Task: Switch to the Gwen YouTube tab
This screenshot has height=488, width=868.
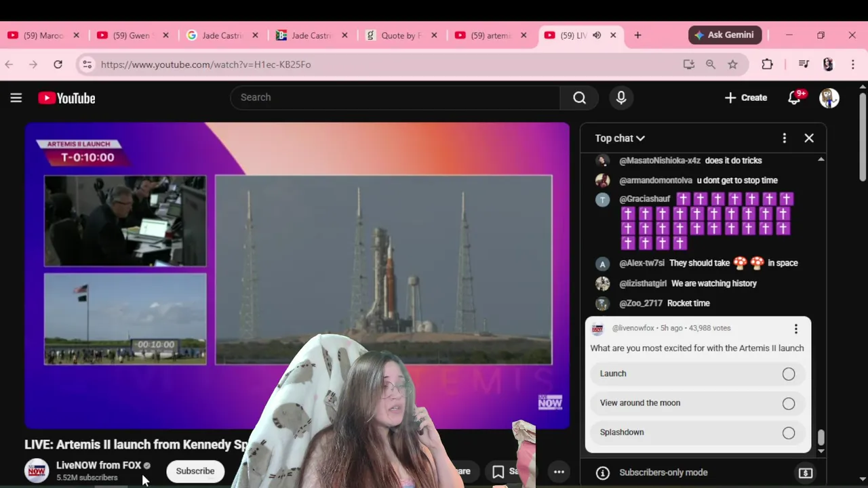Action: tap(132, 35)
